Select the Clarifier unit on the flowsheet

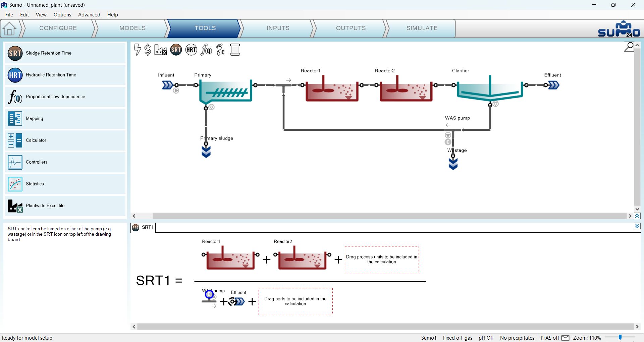490,88
